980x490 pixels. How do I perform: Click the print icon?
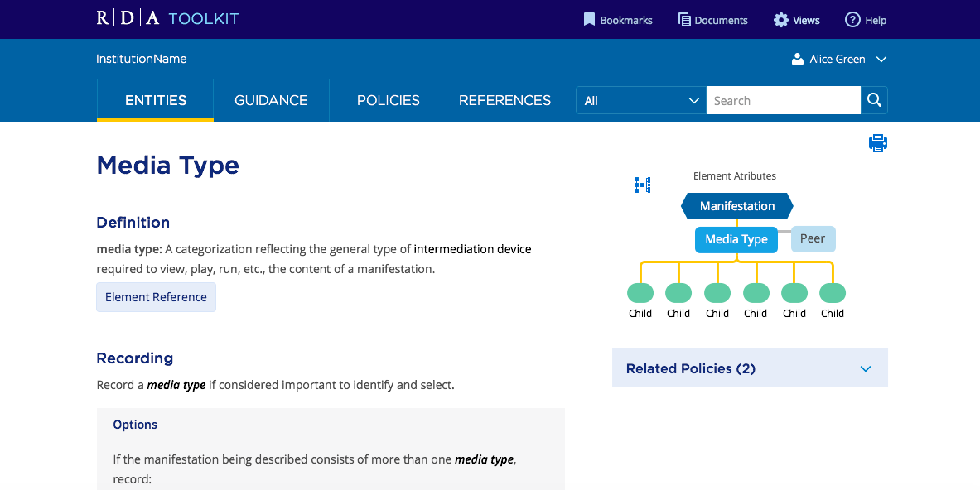tap(878, 142)
